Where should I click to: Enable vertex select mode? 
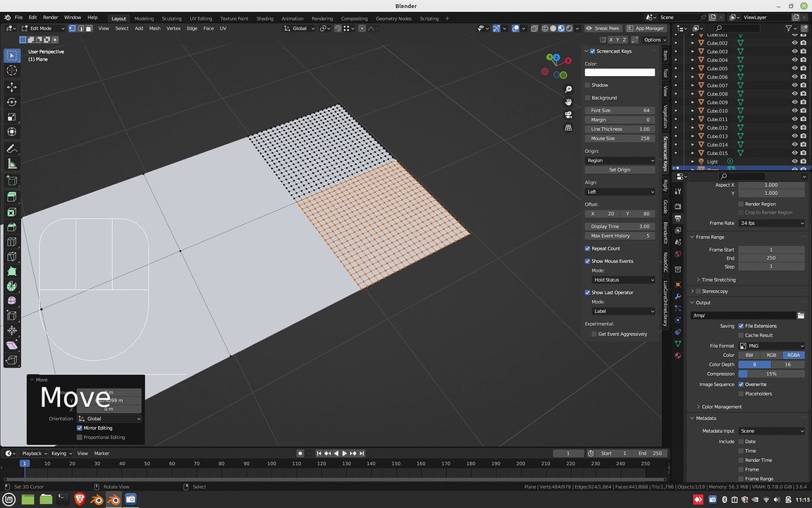click(73, 28)
